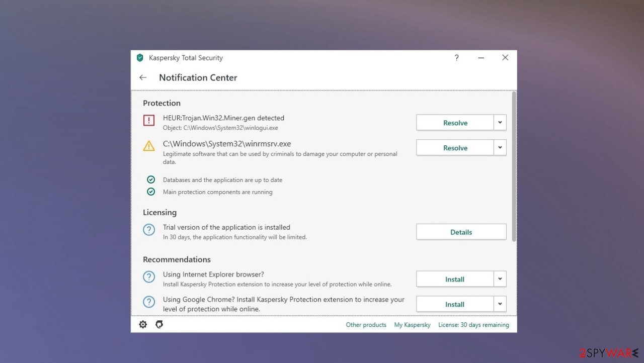Click Object: C:\Windows\System32\winlogui.exe text
The width and height of the screenshot is (644, 363).
click(x=220, y=128)
